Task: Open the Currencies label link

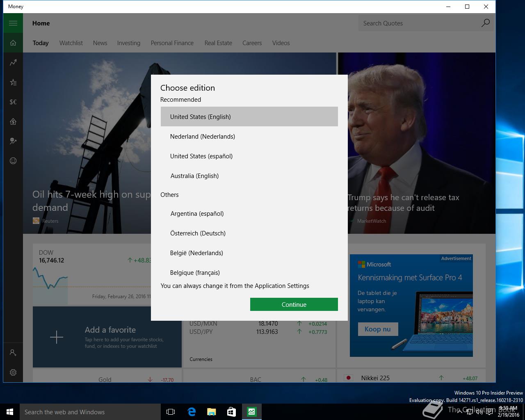Action: click(x=201, y=359)
